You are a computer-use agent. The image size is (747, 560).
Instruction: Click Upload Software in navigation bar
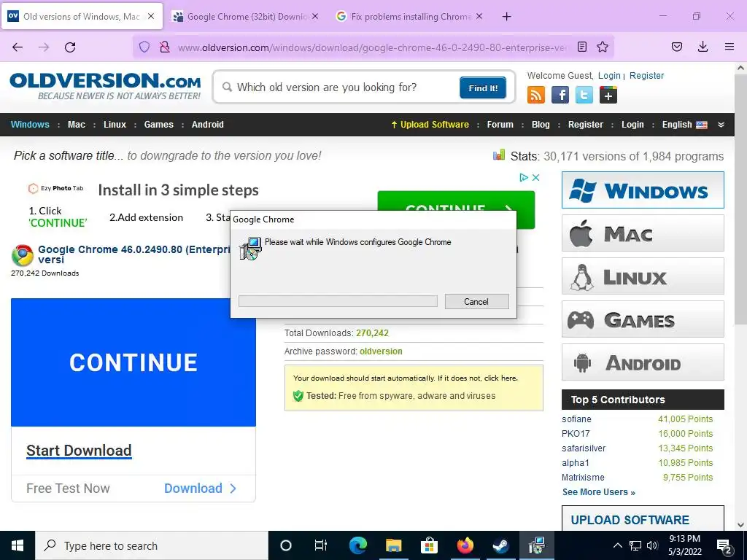(x=430, y=125)
